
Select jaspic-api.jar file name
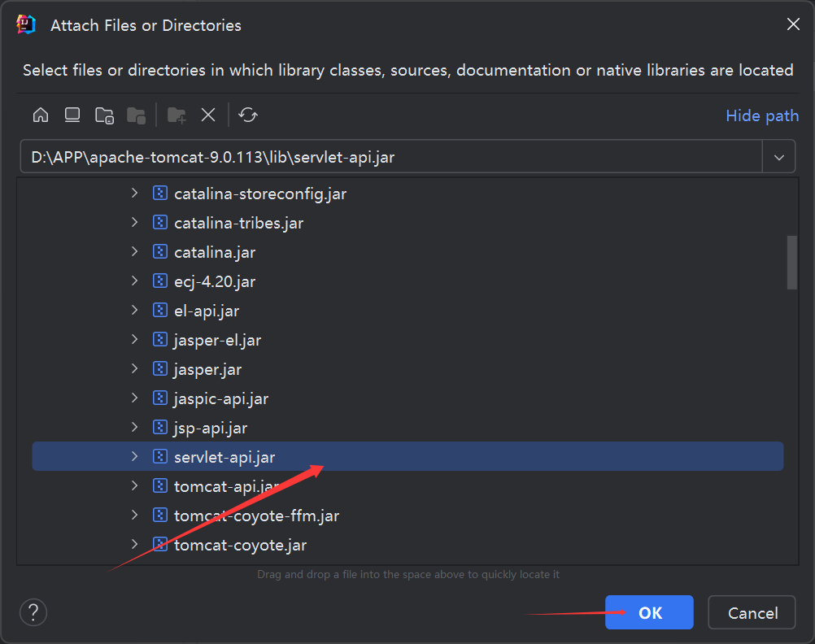click(221, 398)
